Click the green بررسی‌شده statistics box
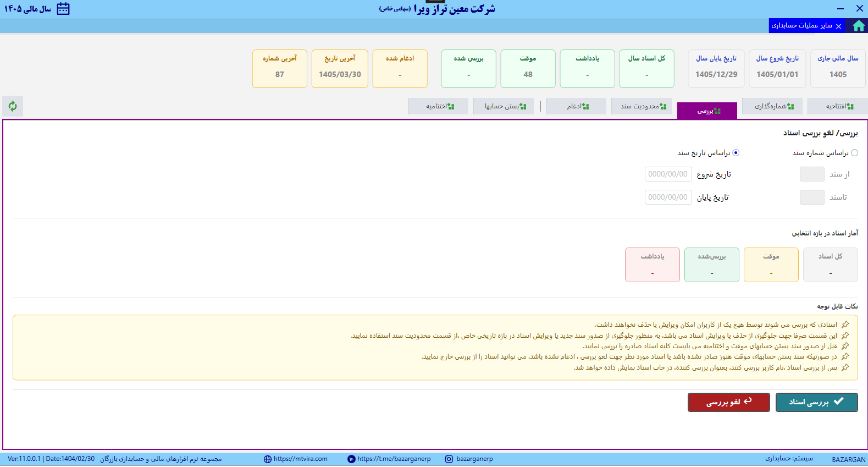 711,265
